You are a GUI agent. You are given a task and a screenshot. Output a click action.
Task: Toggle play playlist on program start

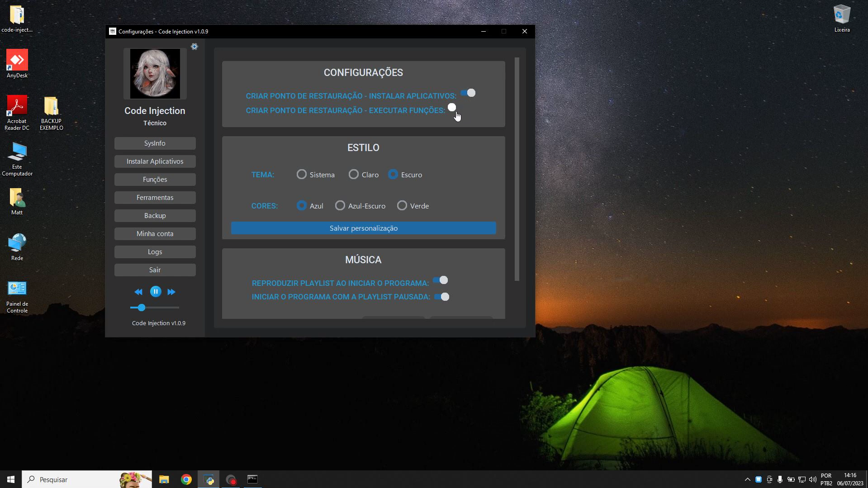pos(441,280)
